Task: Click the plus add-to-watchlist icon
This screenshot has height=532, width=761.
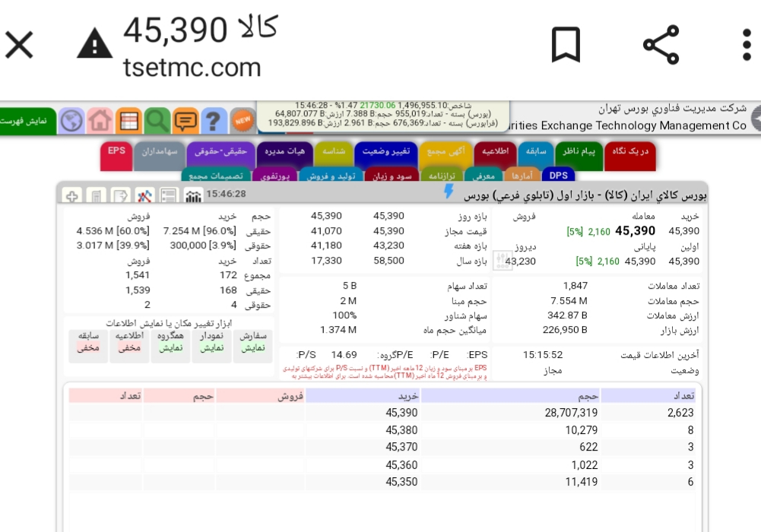Action: click(x=72, y=196)
